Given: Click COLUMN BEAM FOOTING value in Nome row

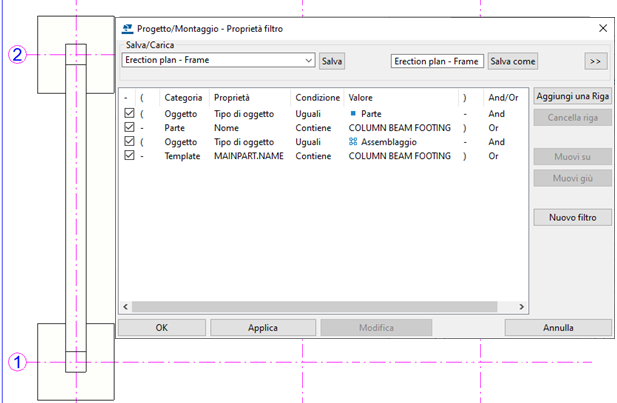Looking at the screenshot, I should 399,128.
